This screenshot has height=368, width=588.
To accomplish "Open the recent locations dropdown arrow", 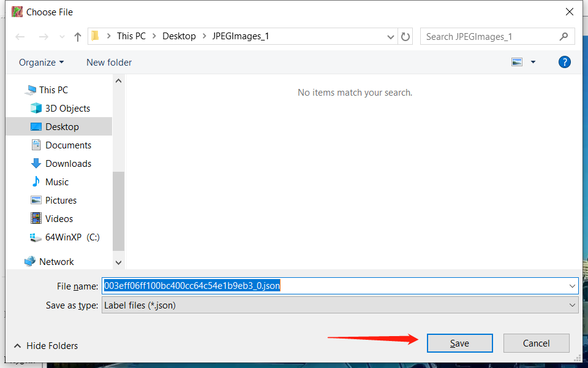I will 62,37.
